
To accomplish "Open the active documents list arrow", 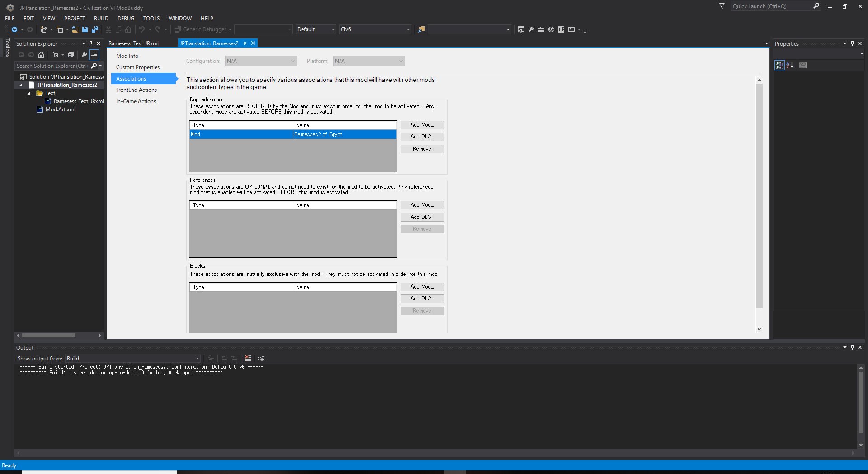I will (766, 43).
